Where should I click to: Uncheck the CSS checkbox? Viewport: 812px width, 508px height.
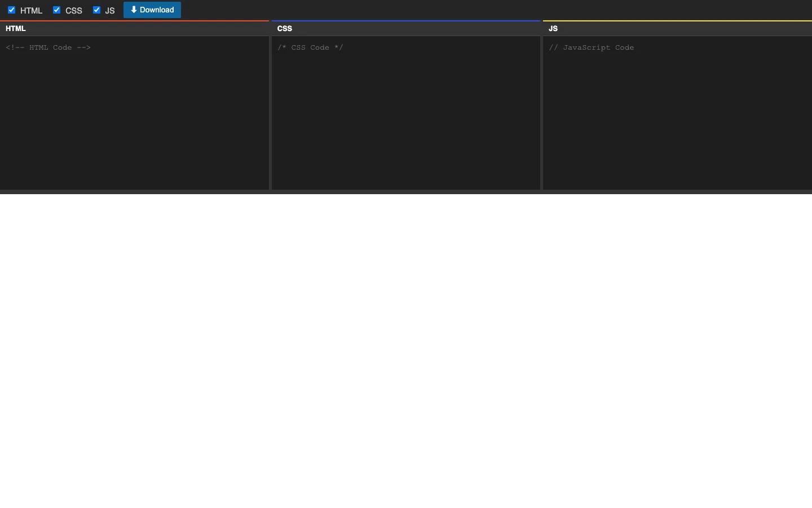pyautogui.click(x=56, y=10)
